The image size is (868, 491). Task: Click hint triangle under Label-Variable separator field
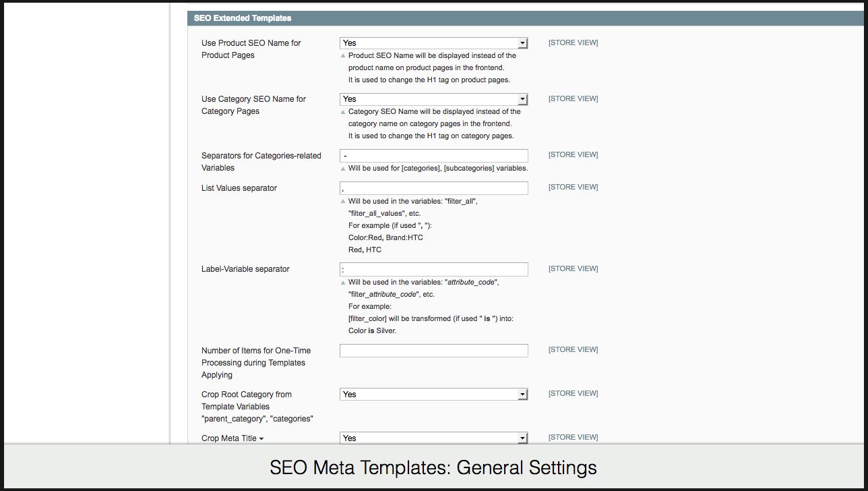click(x=343, y=283)
